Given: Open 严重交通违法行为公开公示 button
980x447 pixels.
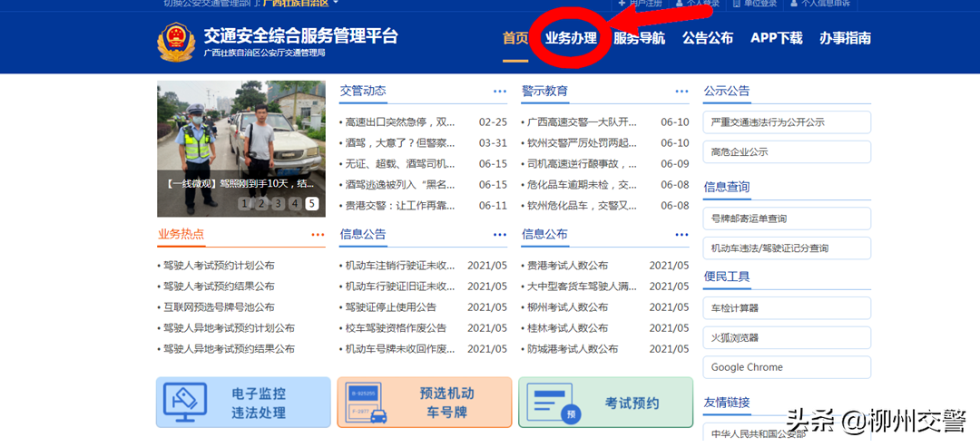Looking at the screenshot, I should pyautogui.click(x=787, y=122).
